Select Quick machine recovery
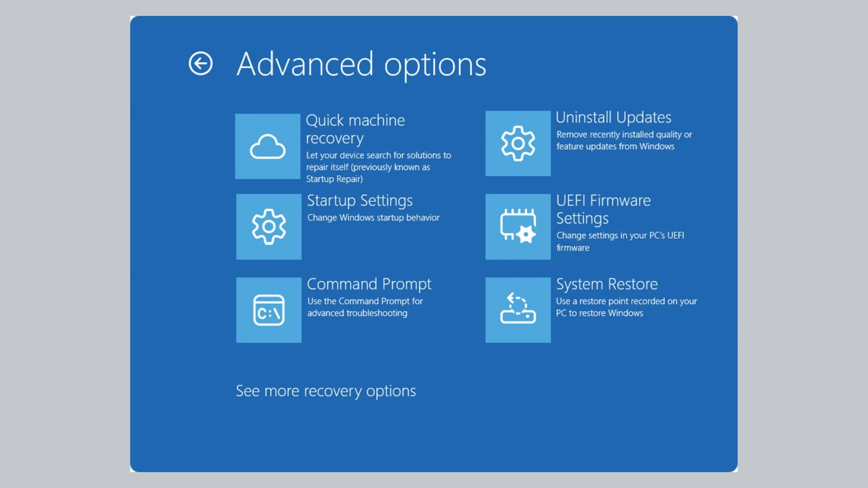The width and height of the screenshot is (868, 488). (x=355, y=129)
